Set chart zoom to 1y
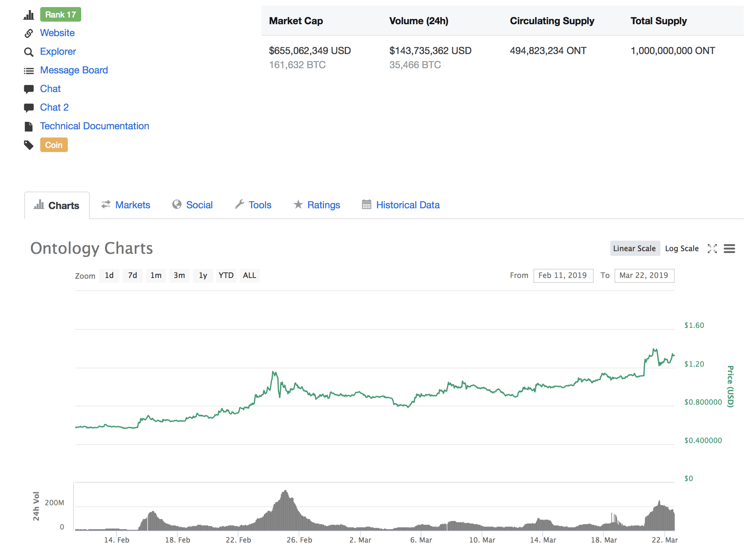The width and height of the screenshot is (756, 550). (x=203, y=275)
